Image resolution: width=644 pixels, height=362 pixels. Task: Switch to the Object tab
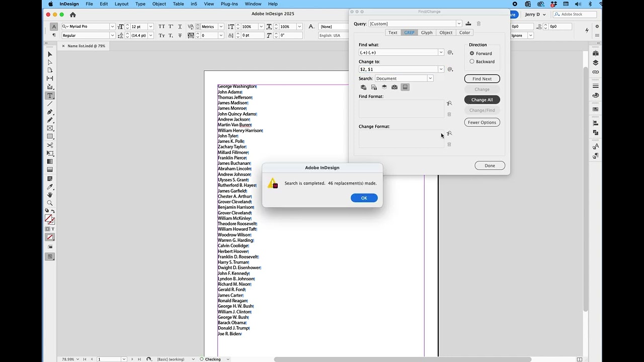[x=446, y=33]
